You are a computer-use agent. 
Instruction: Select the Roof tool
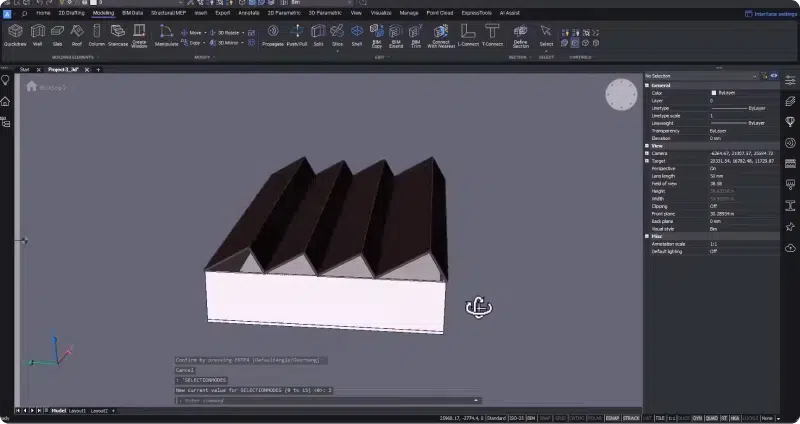pyautogui.click(x=77, y=35)
